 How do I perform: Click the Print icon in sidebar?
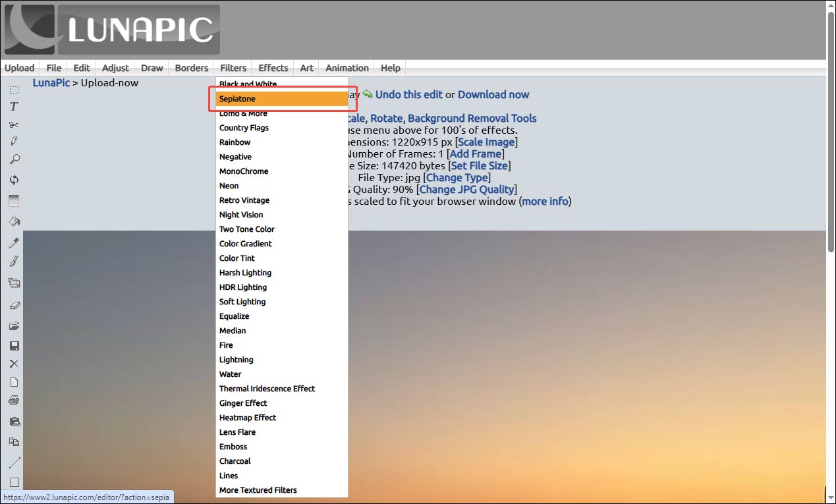14,400
